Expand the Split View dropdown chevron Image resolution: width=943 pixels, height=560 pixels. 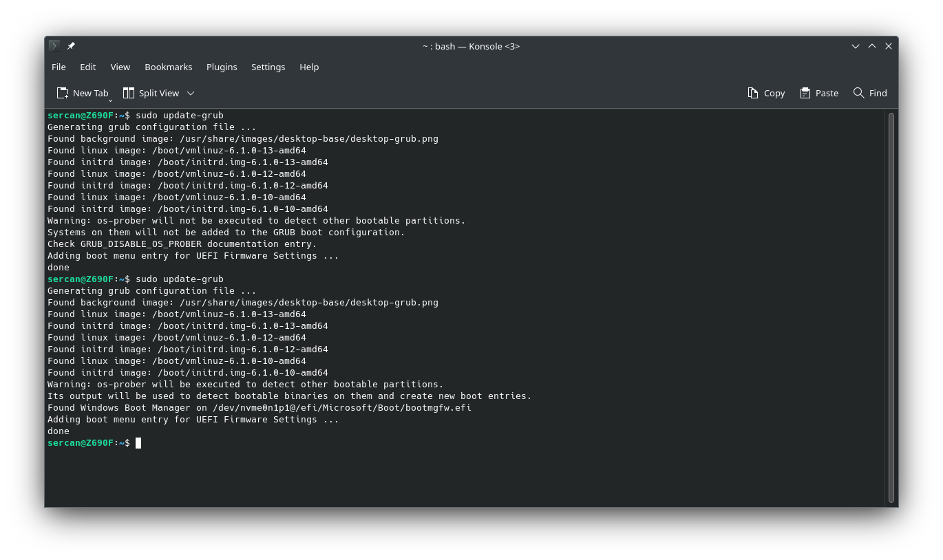tap(191, 93)
